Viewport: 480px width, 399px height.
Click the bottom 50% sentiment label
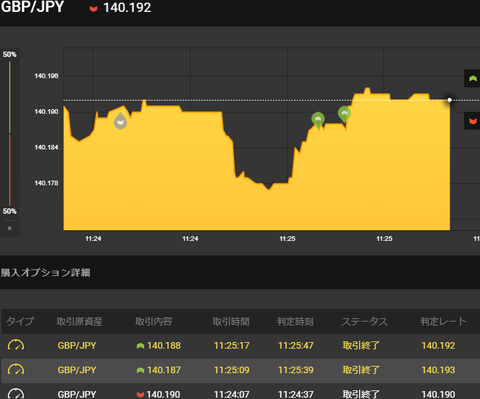(10, 211)
